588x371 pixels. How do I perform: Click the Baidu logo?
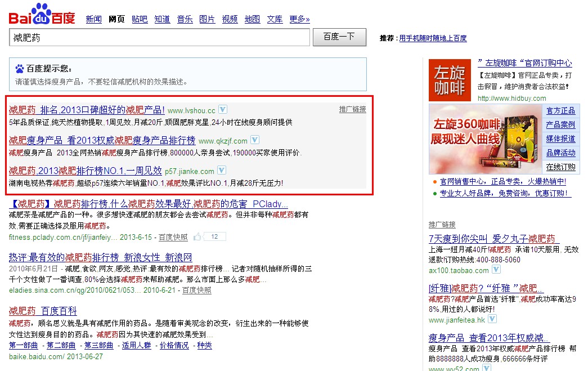click(42, 14)
